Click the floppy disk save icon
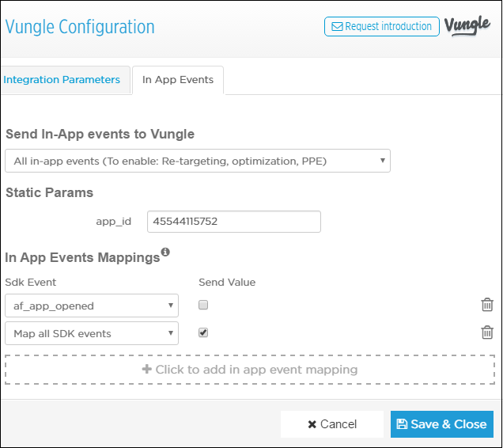This screenshot has height=448, width=503. 402,424
